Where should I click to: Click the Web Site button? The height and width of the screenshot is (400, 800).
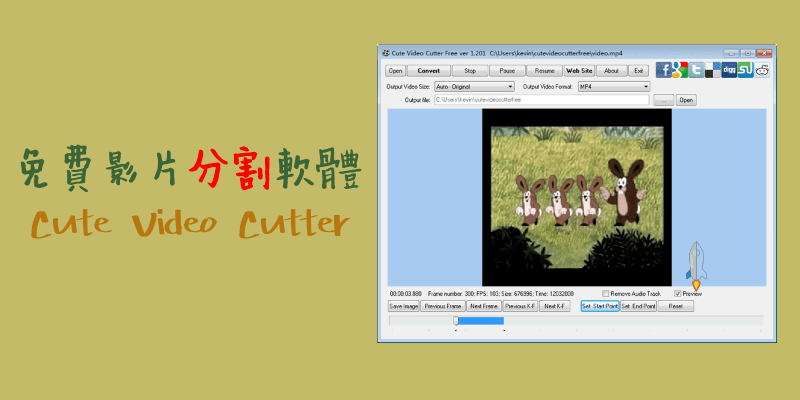point(579,71)
